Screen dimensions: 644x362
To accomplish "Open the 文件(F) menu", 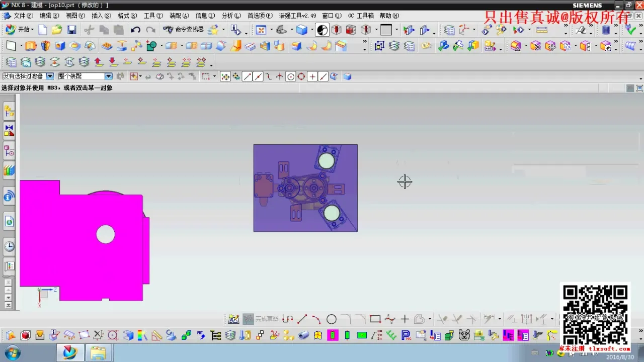I will tap(23, 16).
